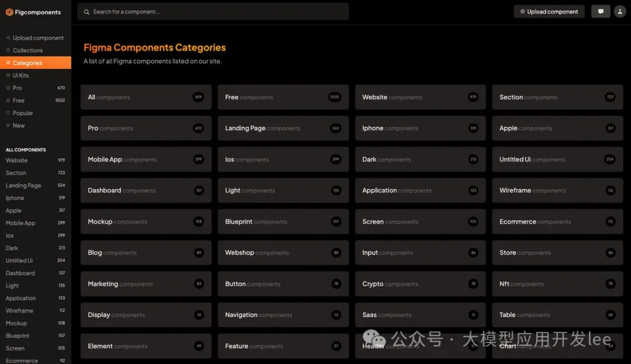Open the Button components category card
This screenshot has width=631, height=364.
coord(283,283)
